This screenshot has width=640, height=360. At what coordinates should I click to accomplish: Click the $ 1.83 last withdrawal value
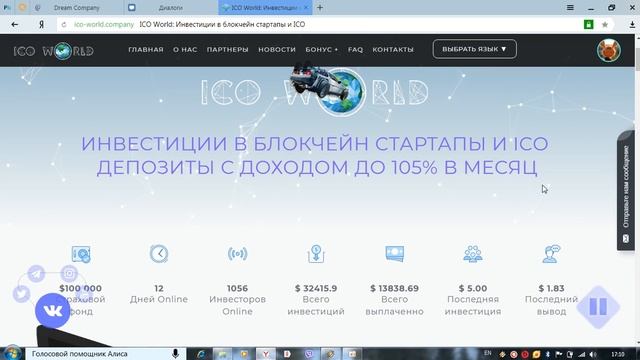pyautogui.click(x=551, y=288)
